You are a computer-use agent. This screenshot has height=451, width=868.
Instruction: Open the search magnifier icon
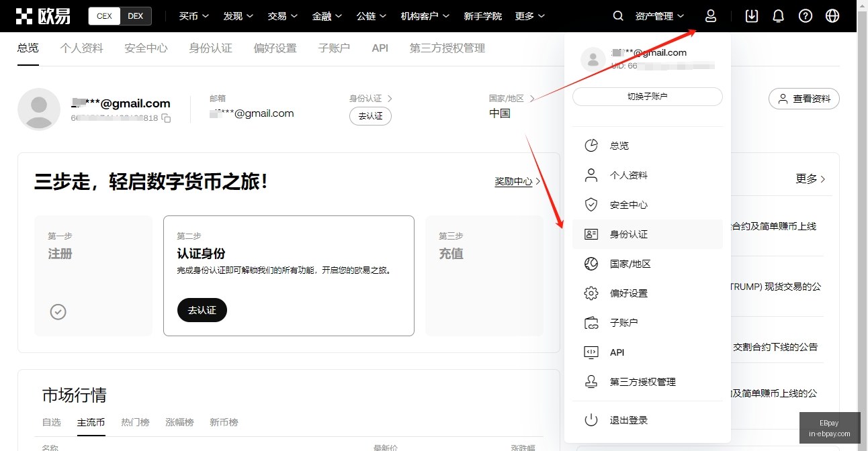click(x=619, y=16)
